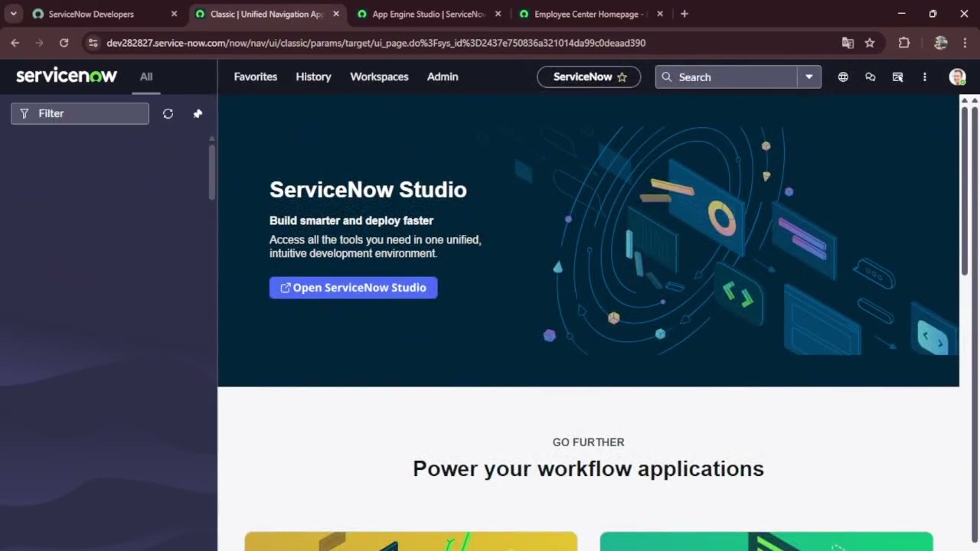
Task: Close the Classic Unified Navigation tab
Action: point(336,14)
